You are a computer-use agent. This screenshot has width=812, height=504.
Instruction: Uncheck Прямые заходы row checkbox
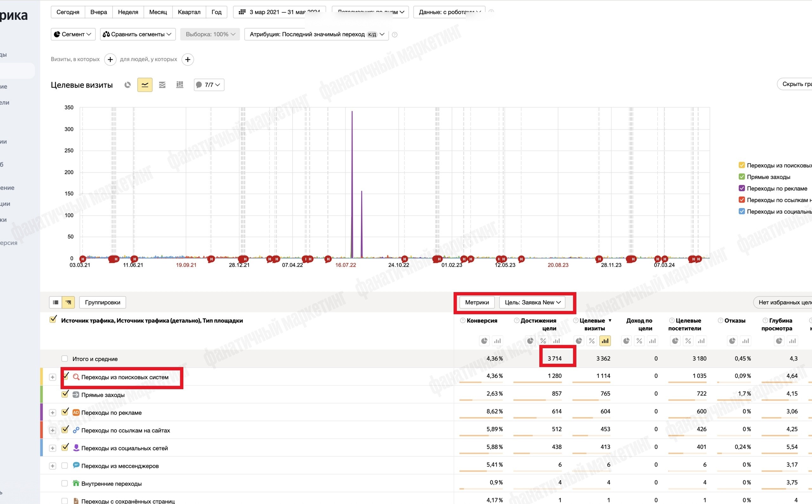65,394
